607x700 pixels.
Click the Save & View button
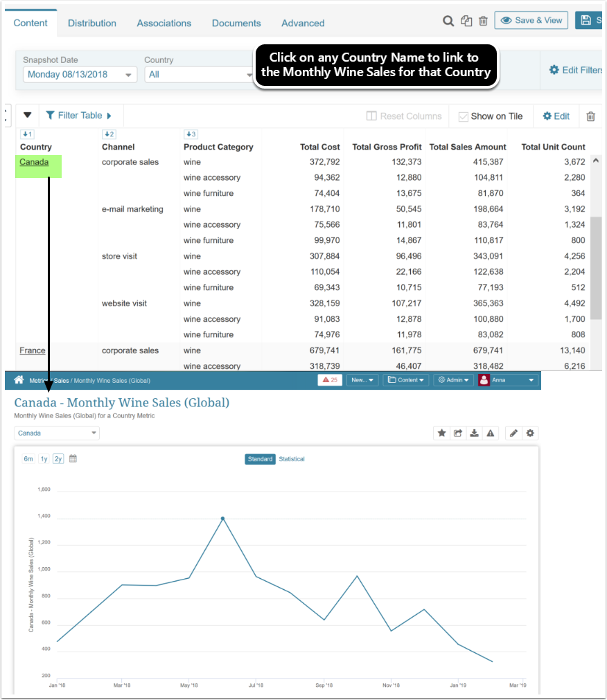pos(531,20)
